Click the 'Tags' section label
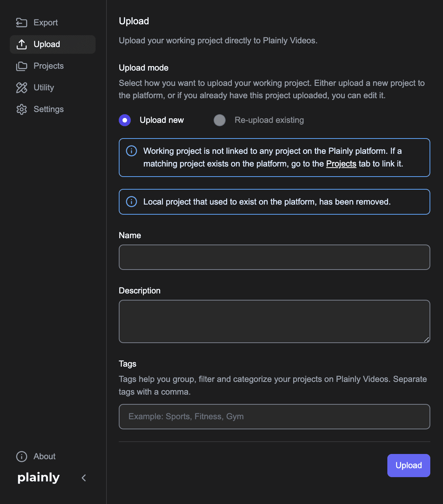Image resolution: width=443 pixels, height=504 pixels. (127, 364)
